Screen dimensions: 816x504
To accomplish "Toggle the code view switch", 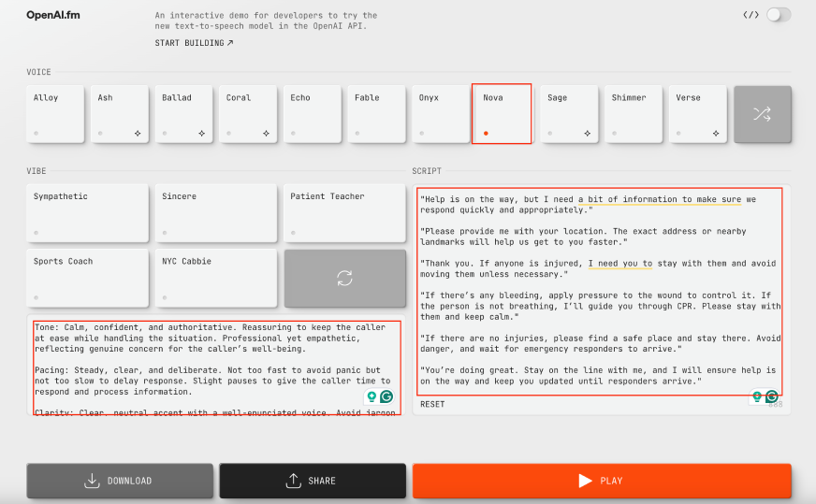I will pos(778,15).
